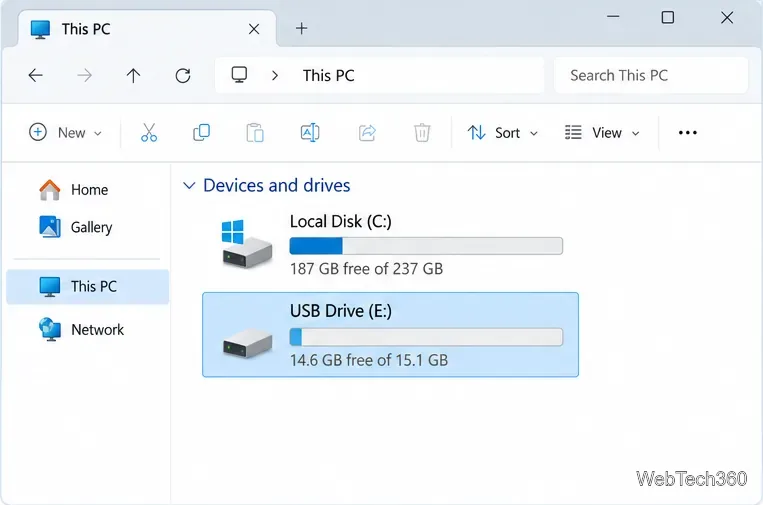Click the Copy icon in toolbar
763x505 pixels.
tap(201, 132)
